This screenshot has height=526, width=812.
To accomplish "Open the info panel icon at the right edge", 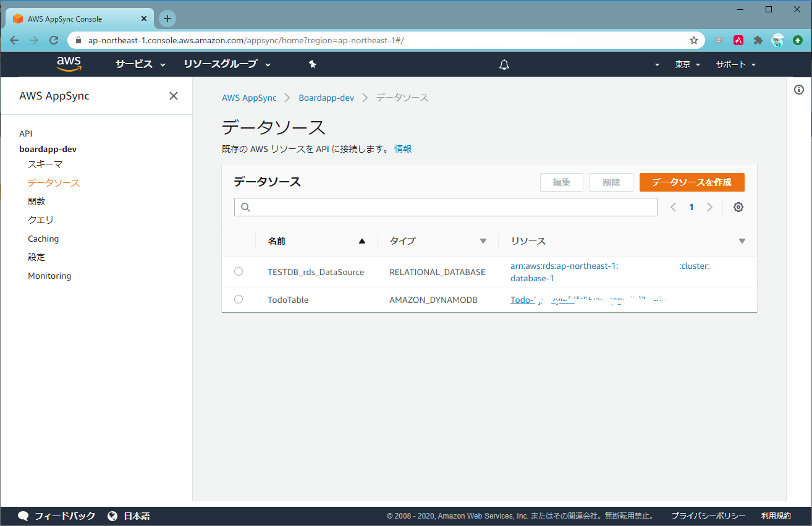I will click(x=798, y=90).
